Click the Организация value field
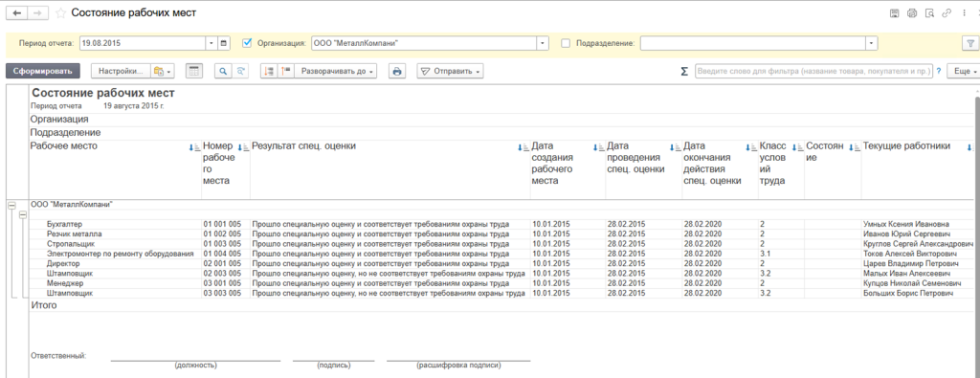 [x=423, y=43]
